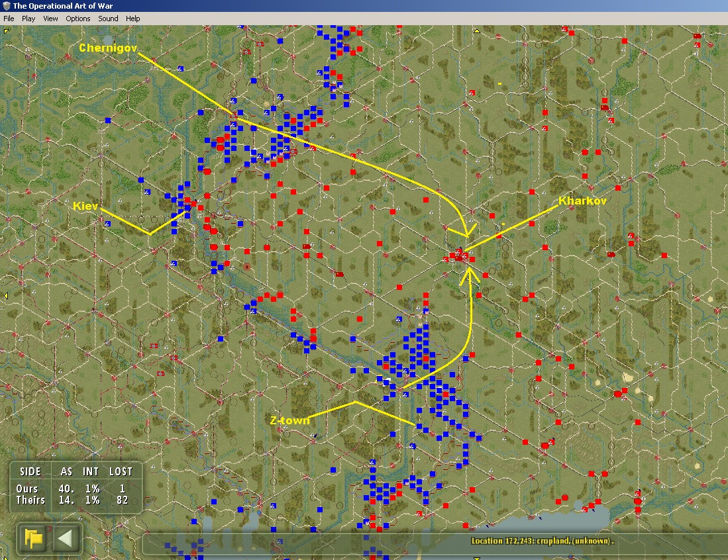Open the Options menu
728x560 pixels.
coord(78,19)
